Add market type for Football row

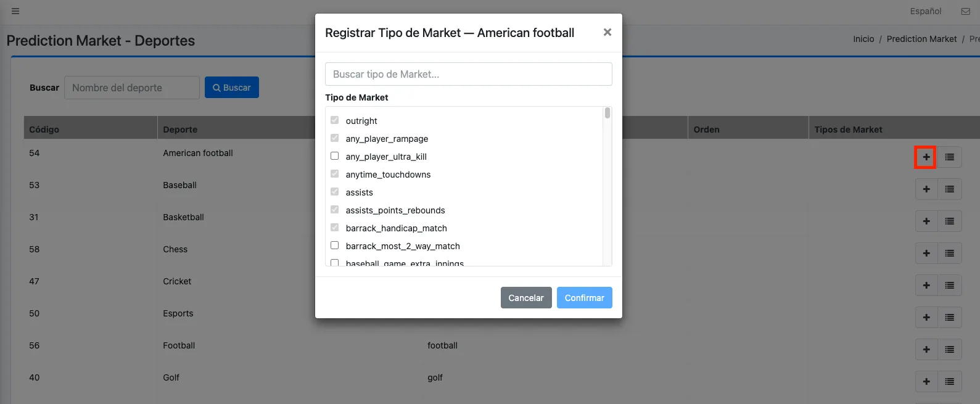click(x=926, y=350)
